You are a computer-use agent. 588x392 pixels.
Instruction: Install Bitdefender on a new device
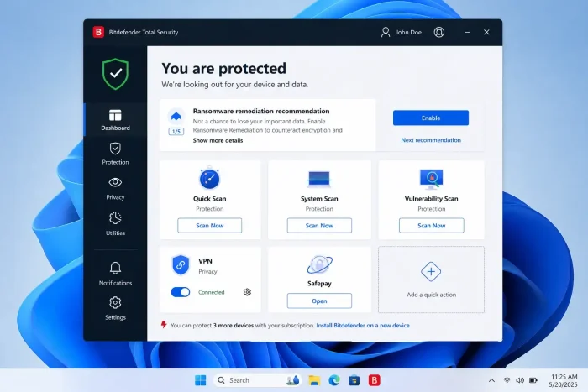point(363,326)
